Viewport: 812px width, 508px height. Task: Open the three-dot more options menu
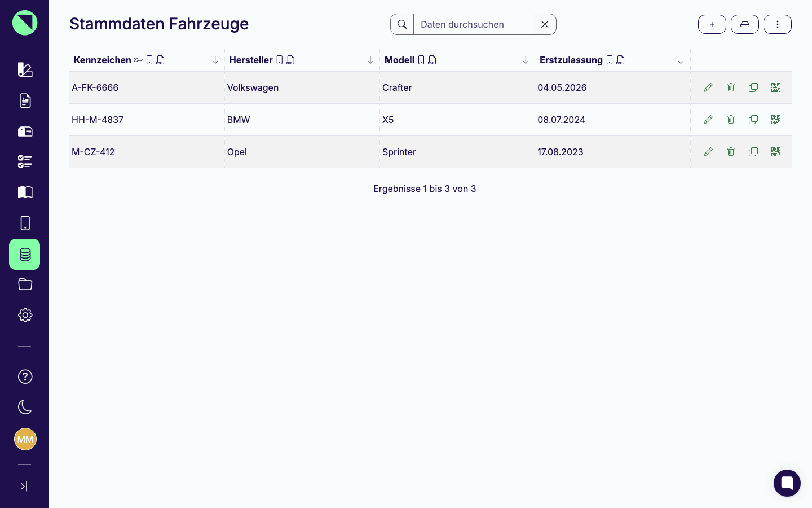pyautogui.click(x=778, y=24)
